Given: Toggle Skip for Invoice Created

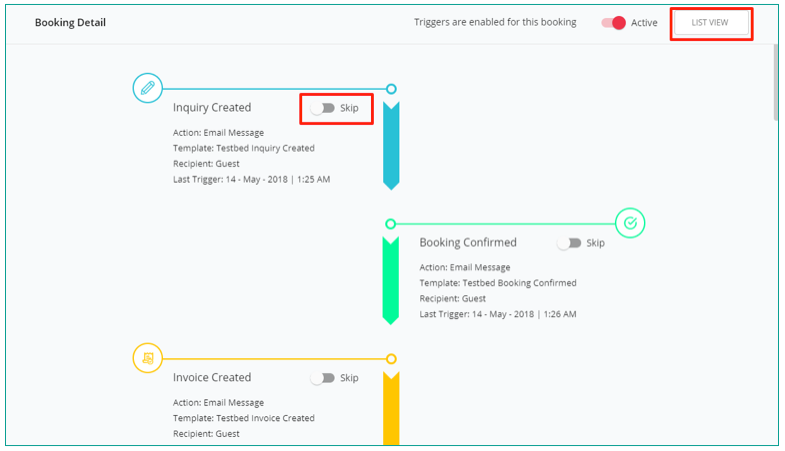Looking at the screenshot, I should [322, 378].
